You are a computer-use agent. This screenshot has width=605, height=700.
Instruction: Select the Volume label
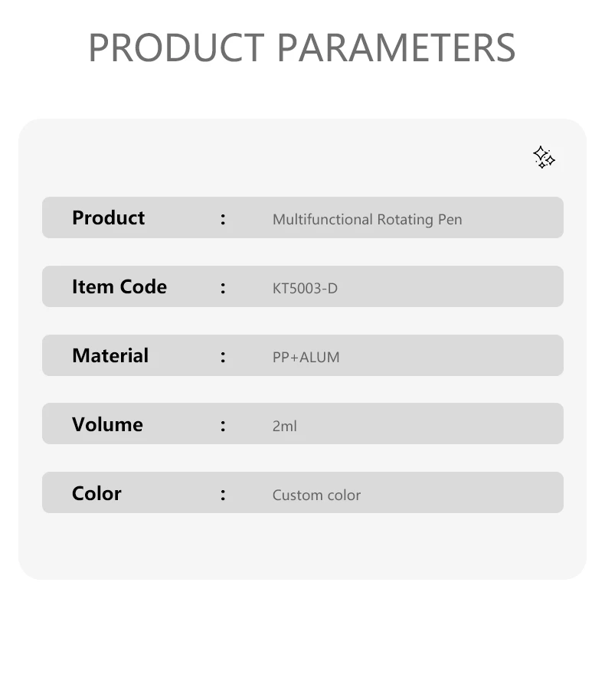(x=108, y=424)
